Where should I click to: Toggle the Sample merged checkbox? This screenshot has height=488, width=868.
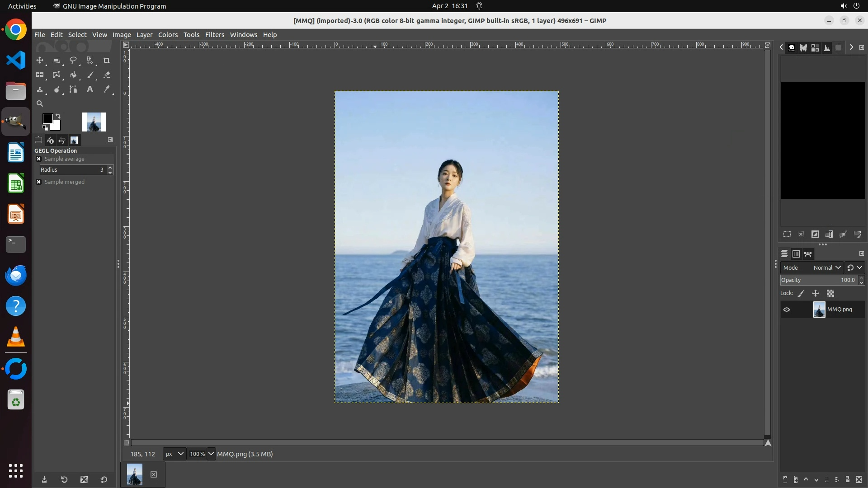[x=39, y=182]
